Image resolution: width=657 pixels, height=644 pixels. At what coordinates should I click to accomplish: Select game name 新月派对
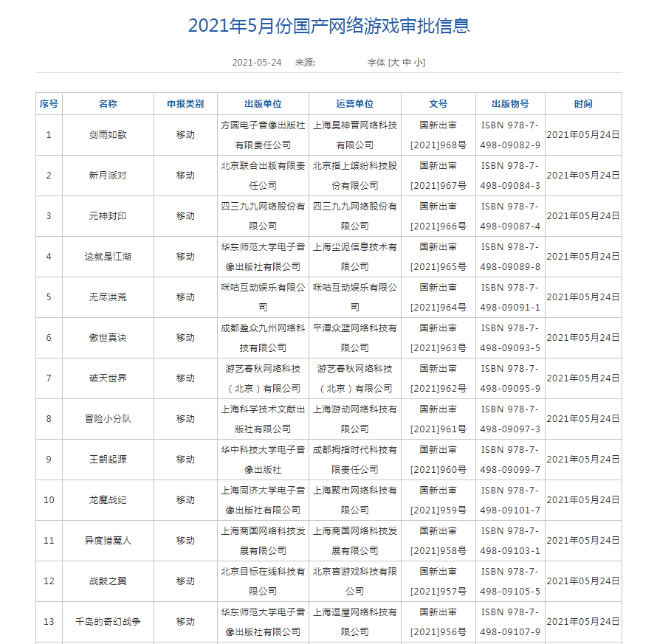click(x=108, y=176)
